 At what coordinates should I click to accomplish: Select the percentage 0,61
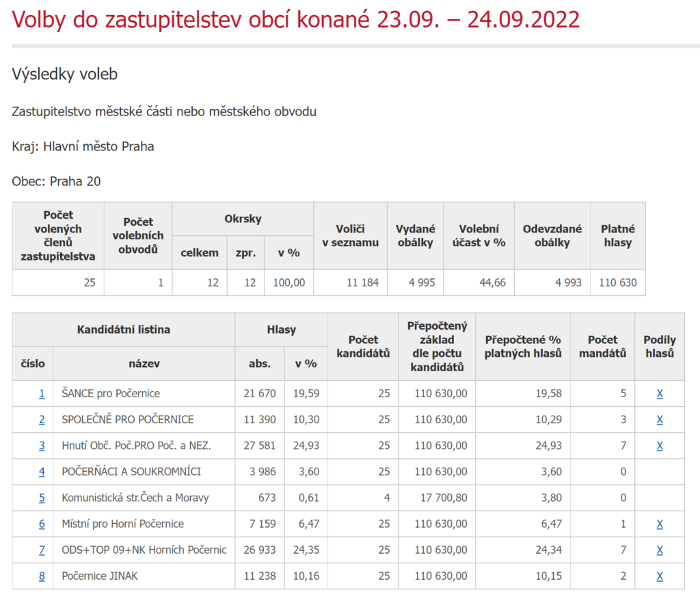click(x=309, y=498)
